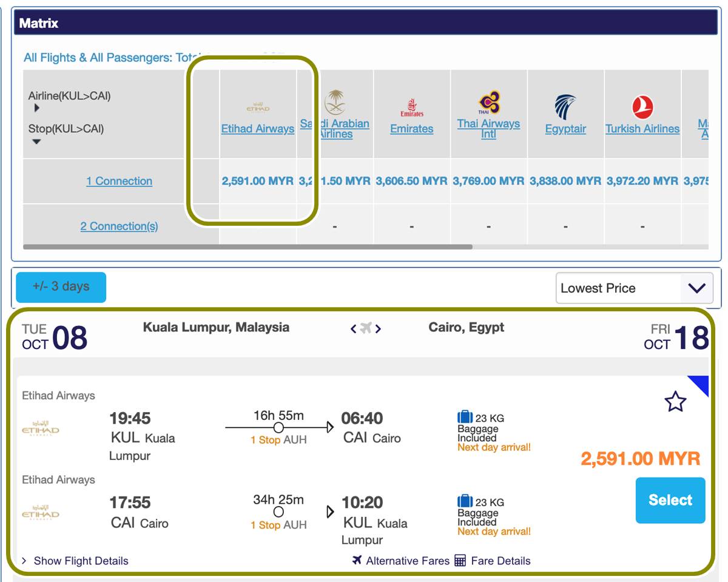This screenshot has height=582, width=728.
Task: Click the 19:45 KUL departure time
Action: tap(130, 418)
